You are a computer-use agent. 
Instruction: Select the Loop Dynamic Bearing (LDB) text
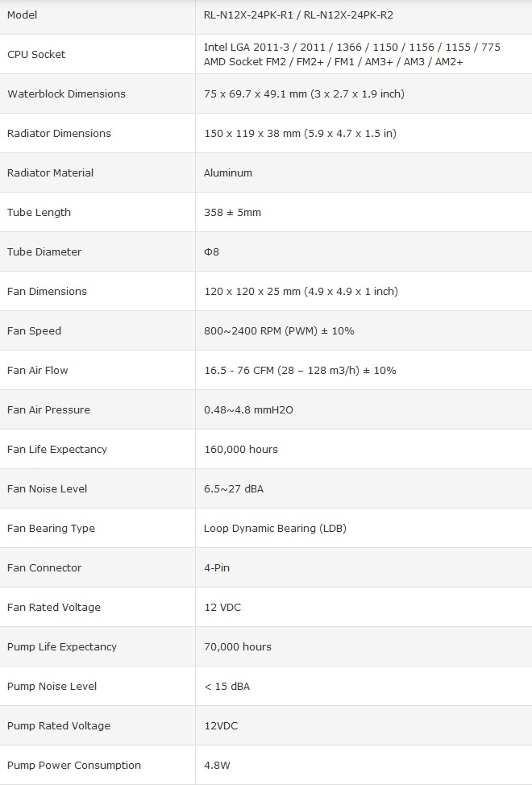[x=275, y=529]
